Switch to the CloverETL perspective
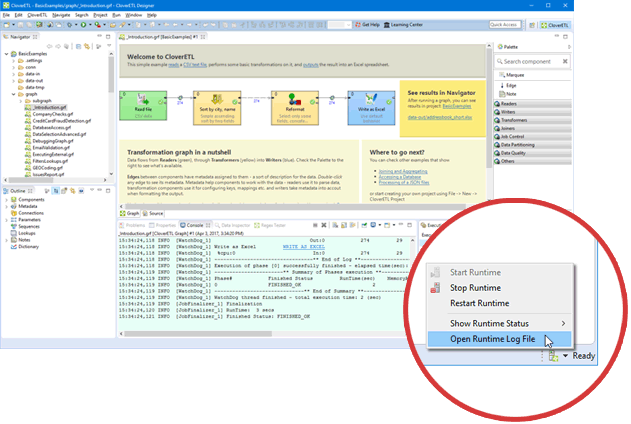Screen dimensions: 631x424 pyautogui.click(x=555, y=25)
